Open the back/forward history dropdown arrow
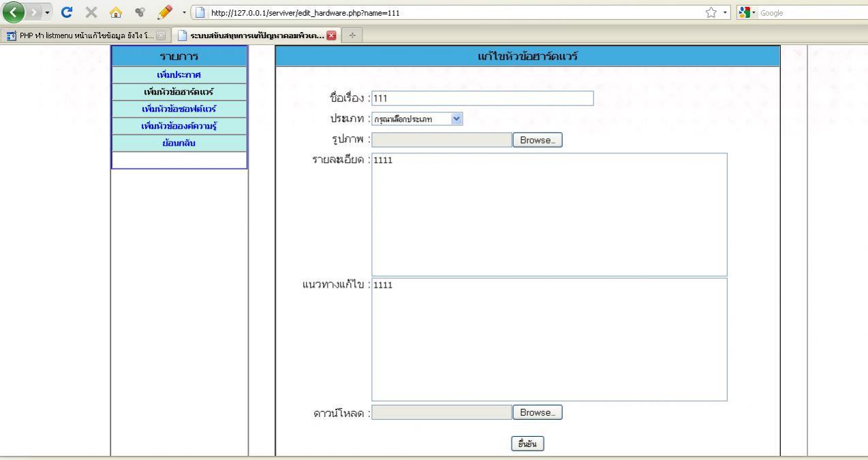Image resolution: width=868 pixels, height=460 pixels. [48, 13]
